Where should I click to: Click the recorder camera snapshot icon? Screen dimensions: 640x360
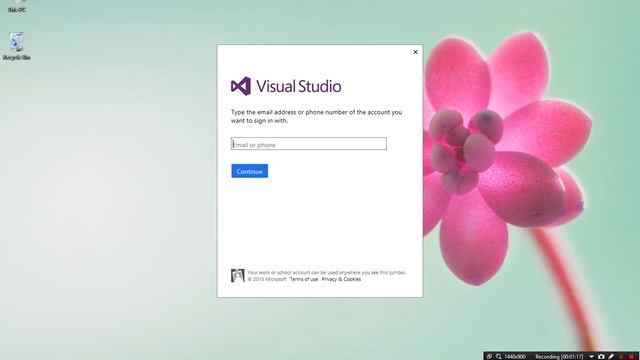pyautogui.click(x=601, y=357)
